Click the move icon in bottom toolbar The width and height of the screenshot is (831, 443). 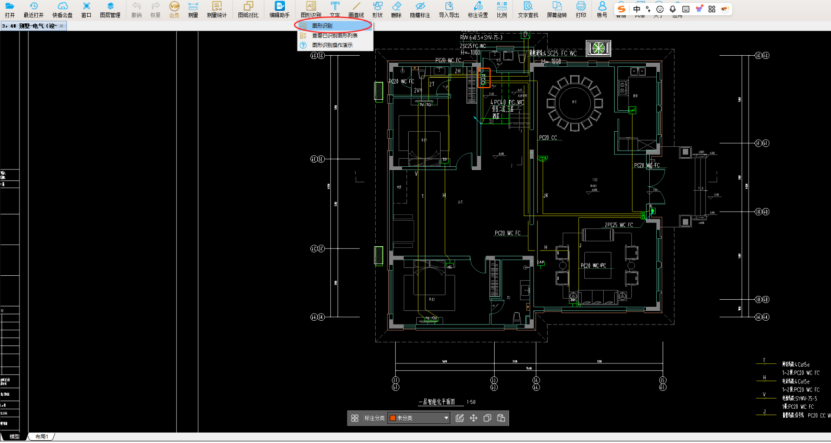472,418
